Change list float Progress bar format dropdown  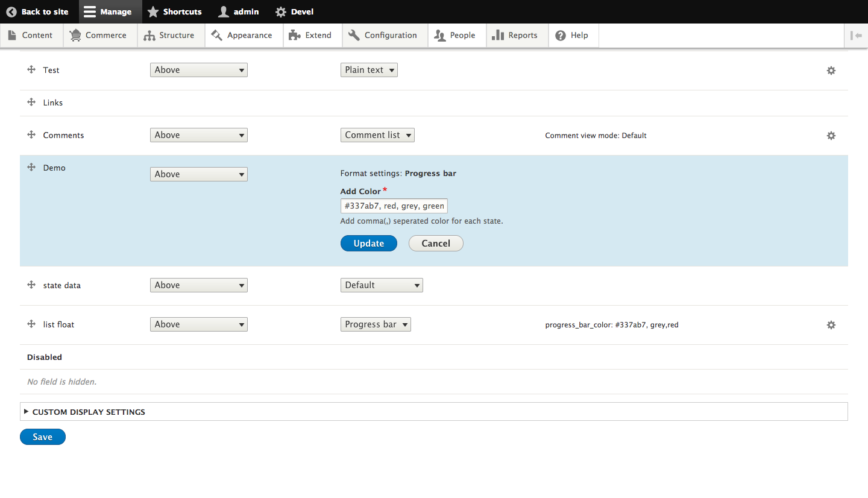coord(375,324)
